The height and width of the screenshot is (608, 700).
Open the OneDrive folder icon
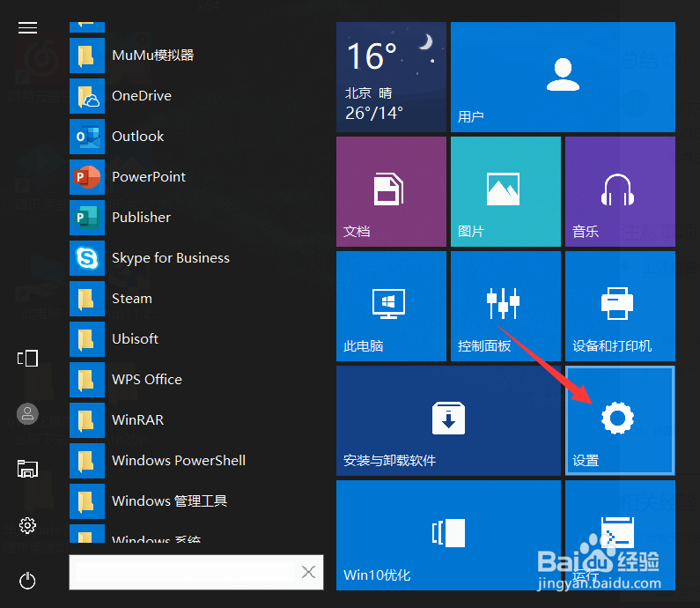tap(87, 96)
